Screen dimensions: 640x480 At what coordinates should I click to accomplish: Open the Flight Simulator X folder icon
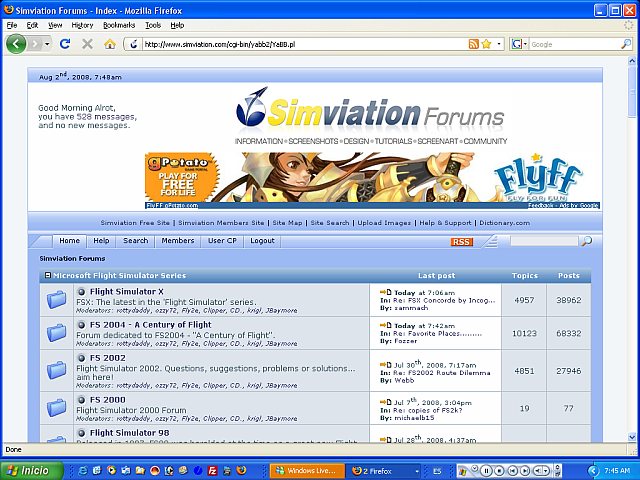[x=57, y=298]
